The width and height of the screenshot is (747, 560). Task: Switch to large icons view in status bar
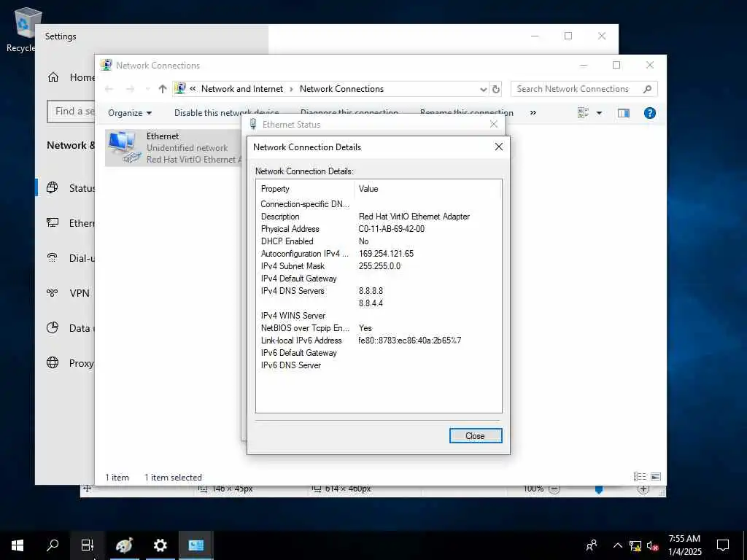[x=656, y=477]
